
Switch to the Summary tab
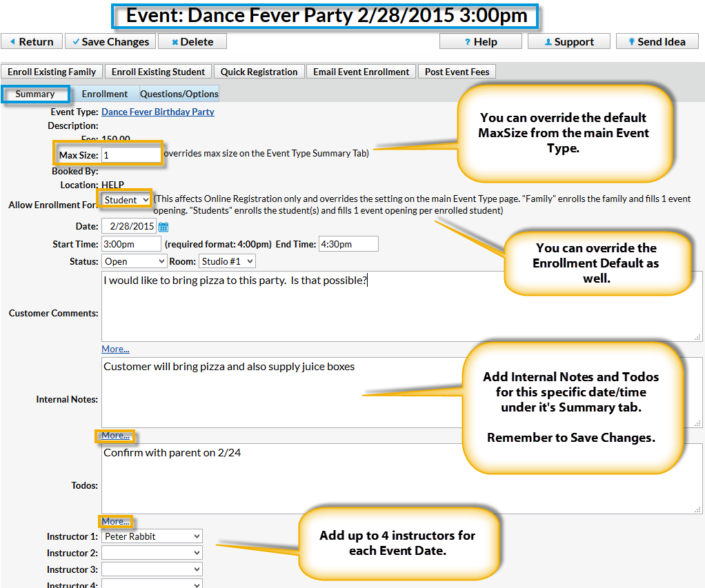click(x=35, y=94)
